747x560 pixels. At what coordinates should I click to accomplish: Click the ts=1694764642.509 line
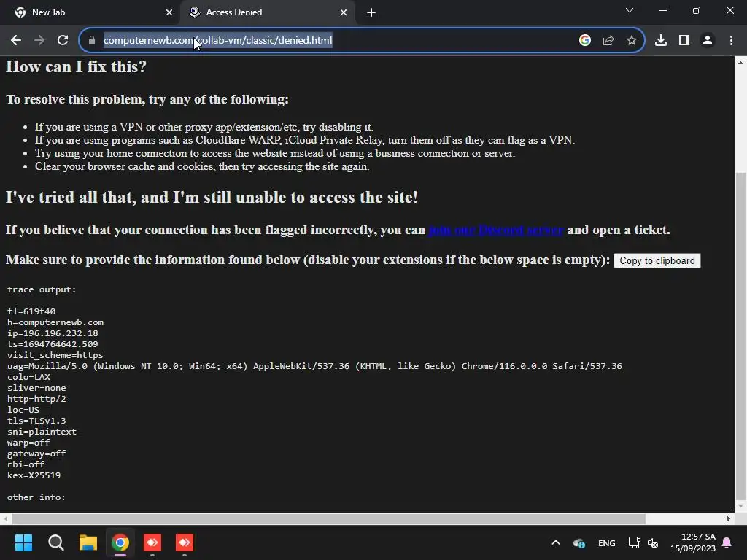(53, 344)
